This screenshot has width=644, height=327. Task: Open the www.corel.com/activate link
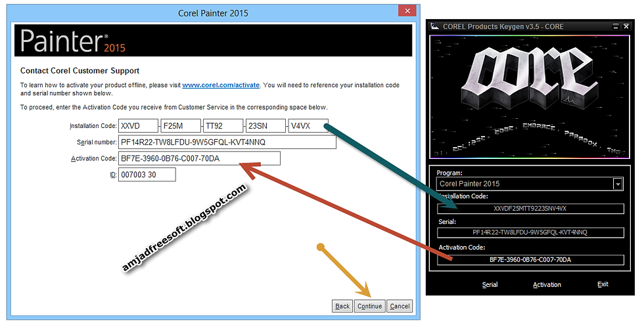(221, 85)
